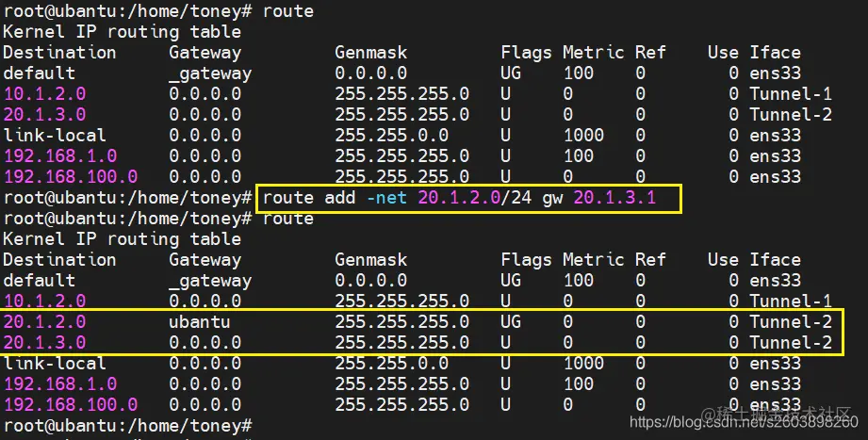Click Tunnel-1 interface in first routing table
The height and width of the screenshot is (440, 868).
click(x=791, y=93)
